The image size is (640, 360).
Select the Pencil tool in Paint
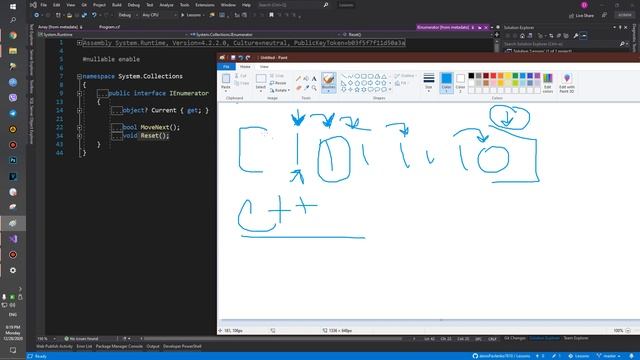(x=298, y=79)
